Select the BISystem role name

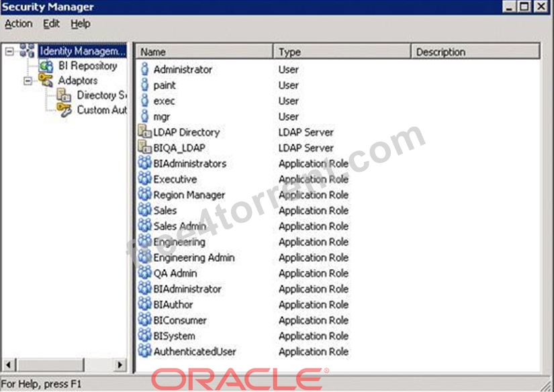coord(174,336)
